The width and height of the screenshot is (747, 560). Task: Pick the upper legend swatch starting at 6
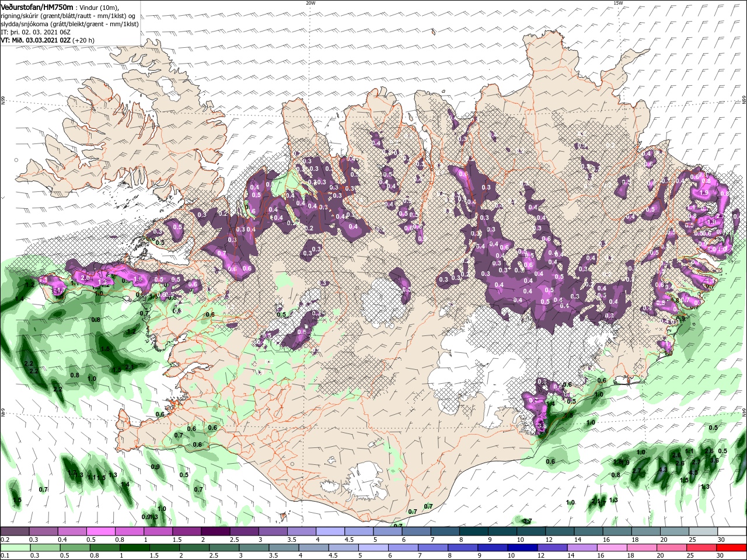pos(416,531)
